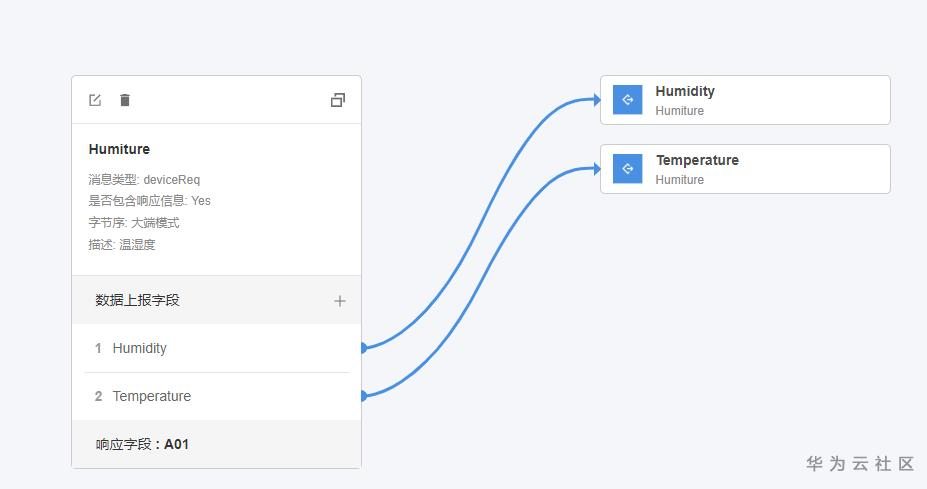Screen dimensions: 927x489
Task: Click the 描述: 温湿度 description line
Action: [122, 245]
